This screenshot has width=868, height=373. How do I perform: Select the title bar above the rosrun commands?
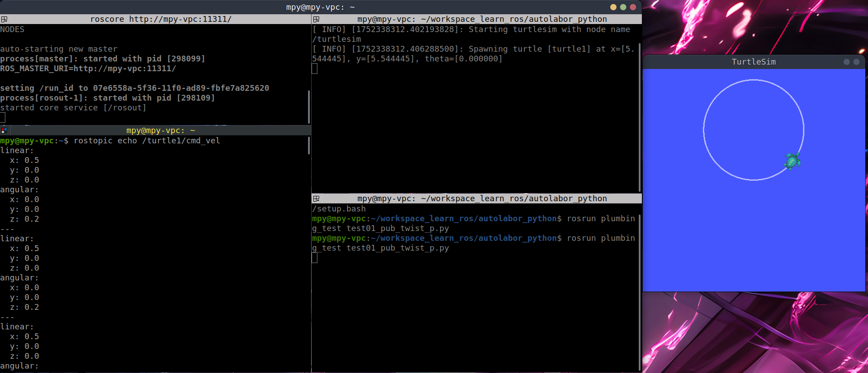tap(482, 199)
